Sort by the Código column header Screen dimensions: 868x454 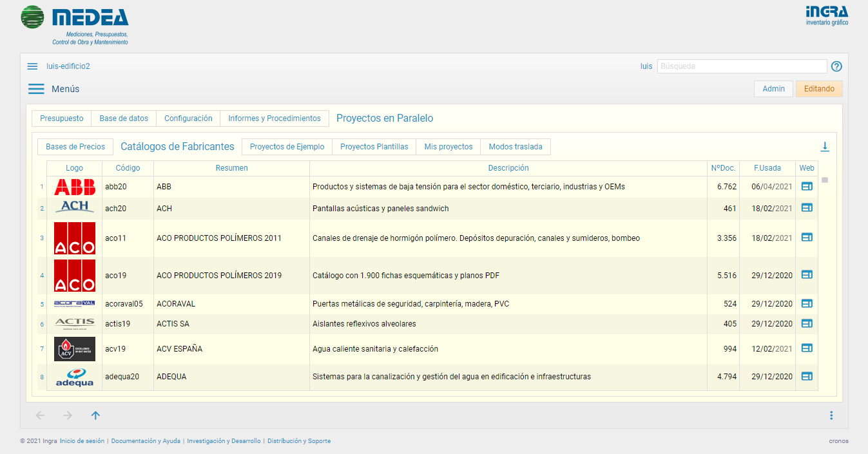coord(128,168)
